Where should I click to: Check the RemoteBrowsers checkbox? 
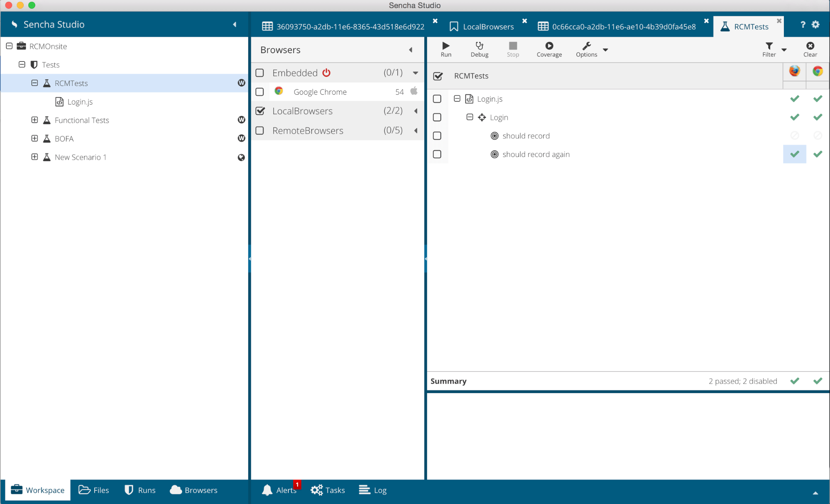260,130
